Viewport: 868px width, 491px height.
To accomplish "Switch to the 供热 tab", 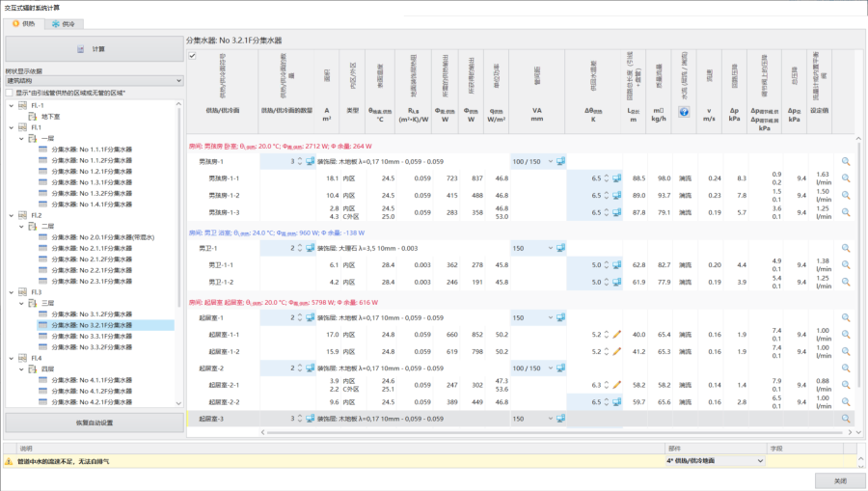I will [x=24, y=24].
